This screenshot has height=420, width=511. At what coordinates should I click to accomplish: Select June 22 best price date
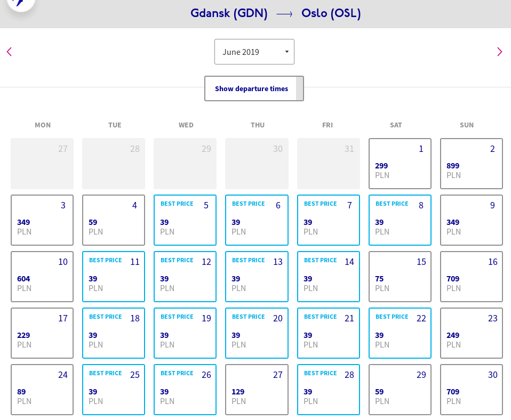click(400, 333)
